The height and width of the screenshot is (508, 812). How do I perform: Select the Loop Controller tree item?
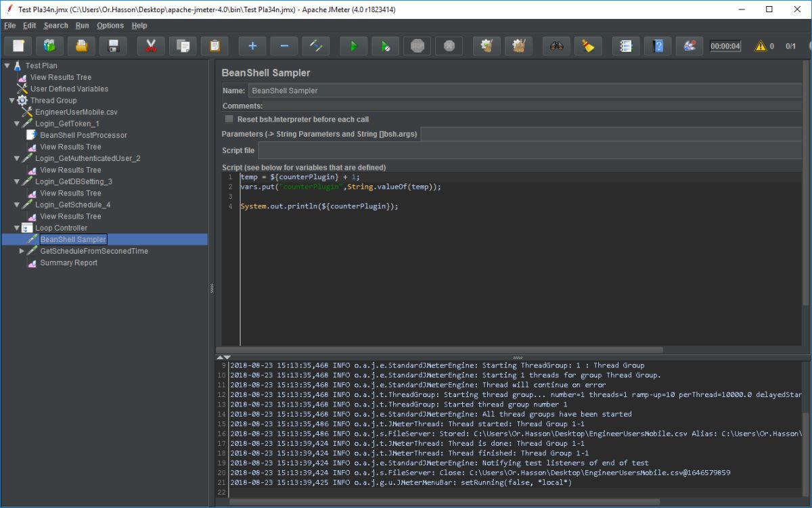[x=61, y=228]
